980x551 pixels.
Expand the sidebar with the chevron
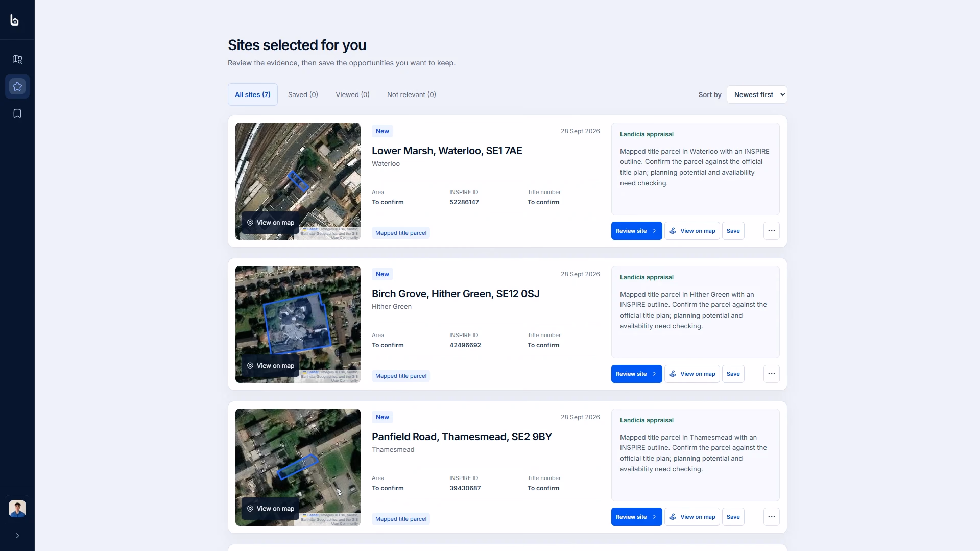pos(17,536)
